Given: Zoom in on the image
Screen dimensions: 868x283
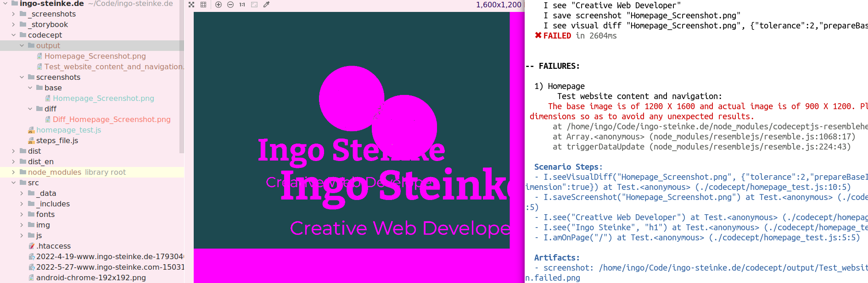Looking at the screenshot, I should (x=218, y=5).
